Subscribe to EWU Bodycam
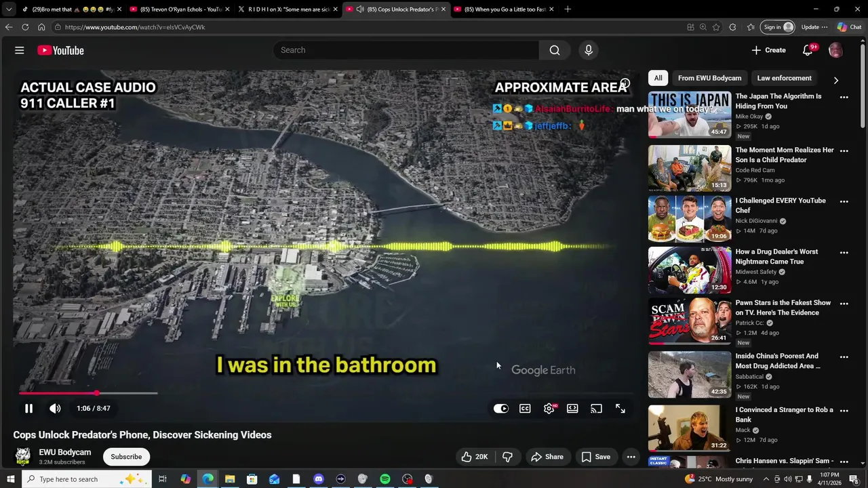Screen dimensions: 868x488 (126, 457)
